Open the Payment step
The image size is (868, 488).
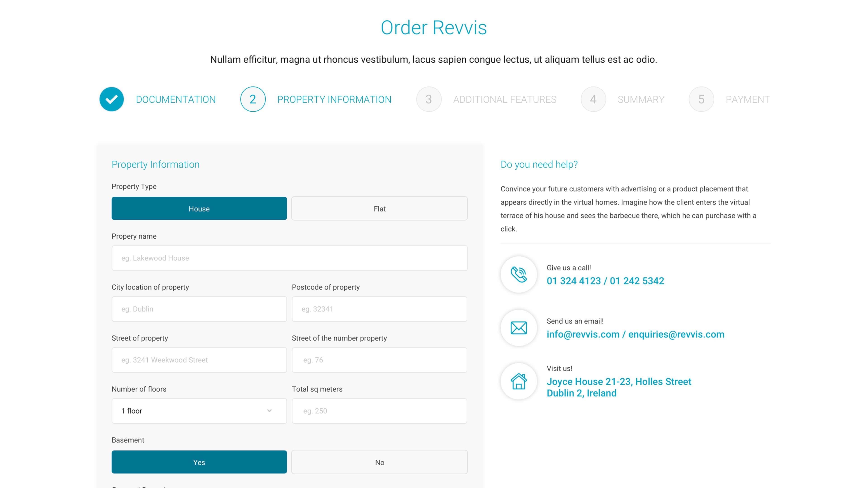pyautogui.click(x=747, y=99)
